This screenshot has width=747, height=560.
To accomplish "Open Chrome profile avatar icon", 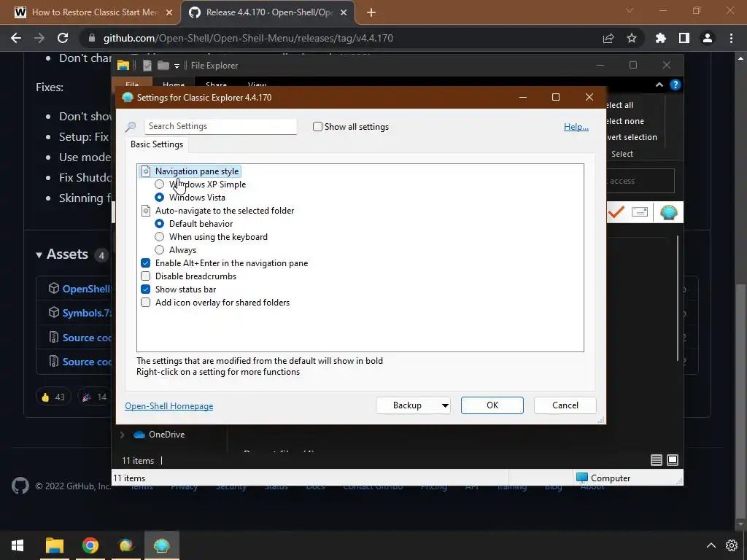I will [x=708, y=38].
